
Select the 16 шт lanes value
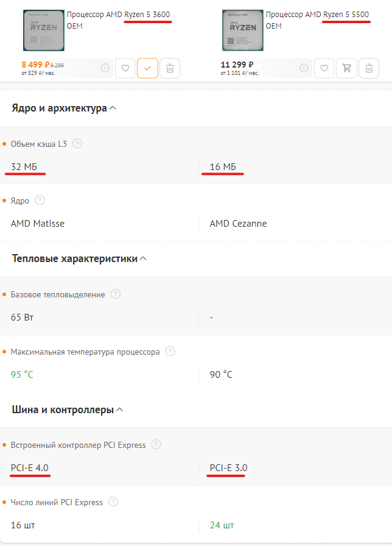[x=23, y=525]
